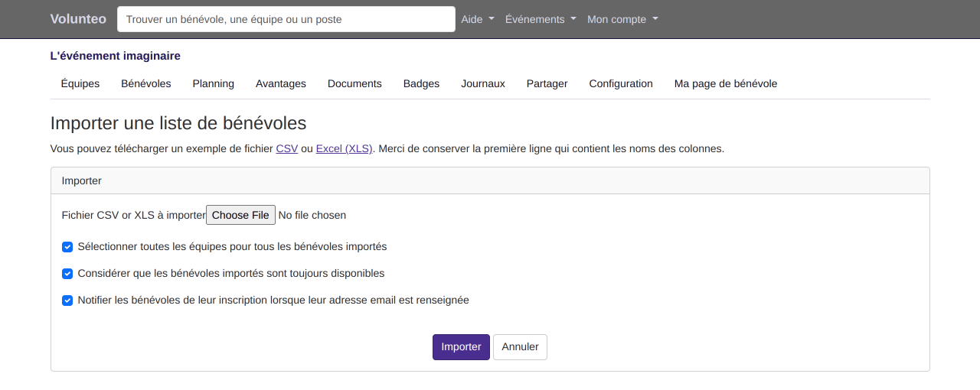
Task: Click the Choose File button
Action: pos(240,215)
